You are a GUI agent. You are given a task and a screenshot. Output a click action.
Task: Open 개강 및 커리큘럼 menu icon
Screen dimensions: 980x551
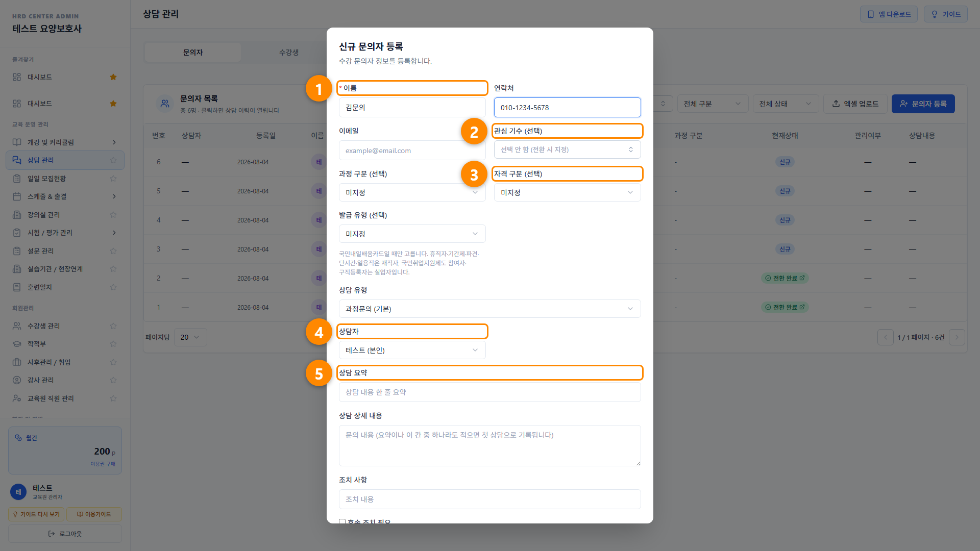pyautogui.click(x=17, y=142)
